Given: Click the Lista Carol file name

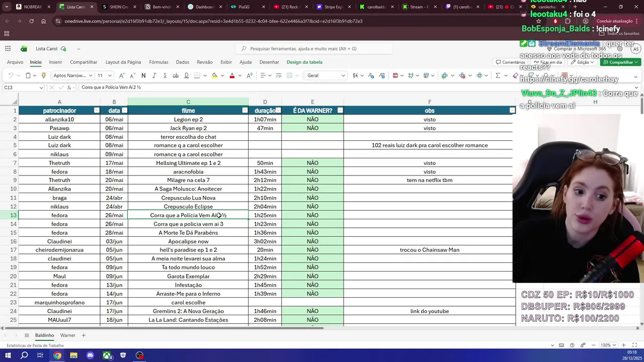Looking at the screenshot, I should click(x=46, y=49).
